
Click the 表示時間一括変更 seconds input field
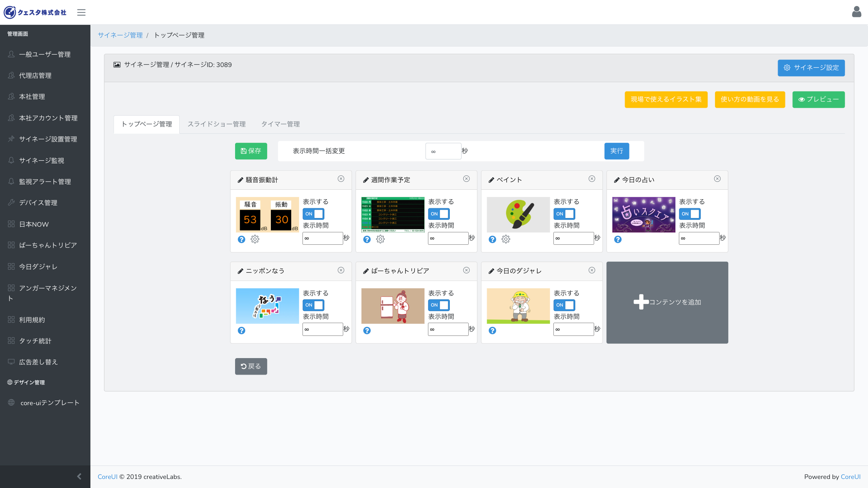click(x=443, y=151)
